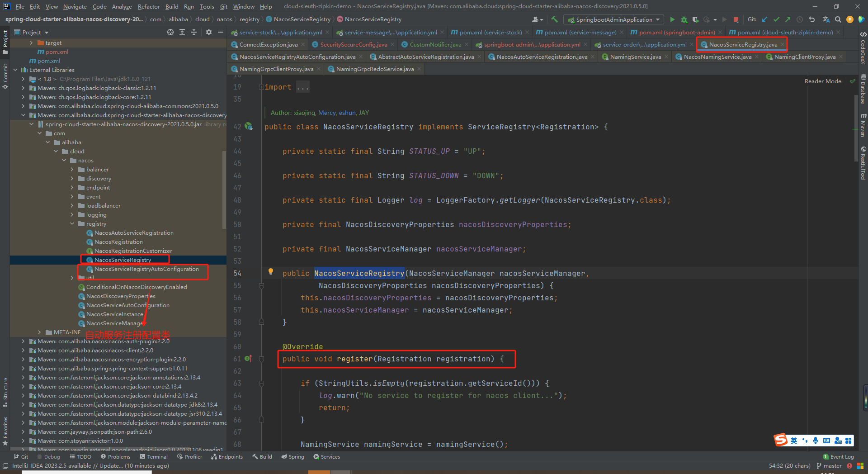The height and width of the screenshot is (474, 868).
Task: Open Search Everywhere with the magnifier icon
Action: [838, 19]
